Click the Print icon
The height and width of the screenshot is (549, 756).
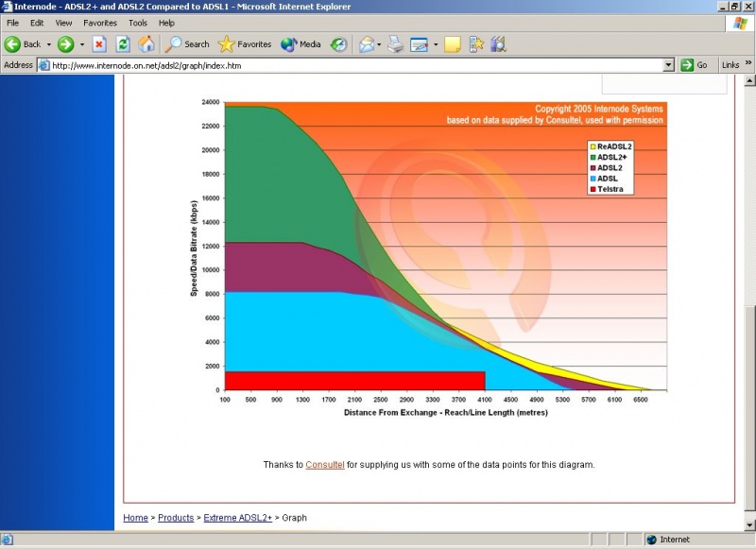[396, 43]
